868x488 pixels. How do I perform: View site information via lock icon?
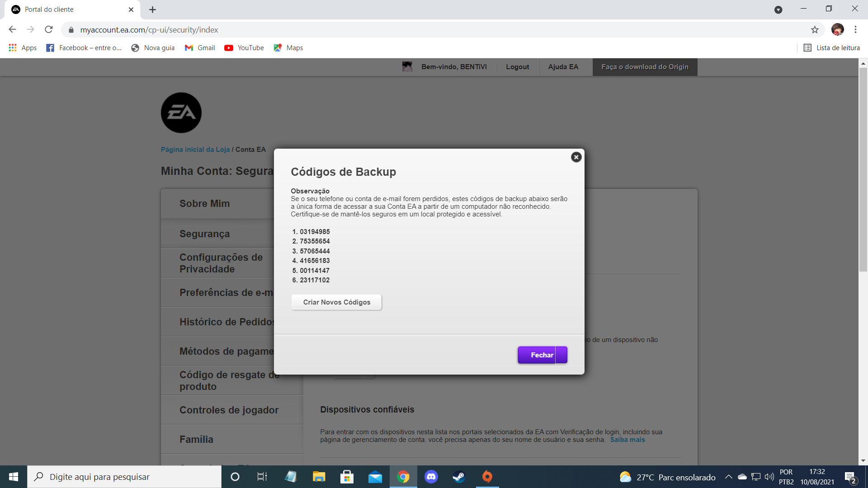pyautogui.click(x=71, y=30)
